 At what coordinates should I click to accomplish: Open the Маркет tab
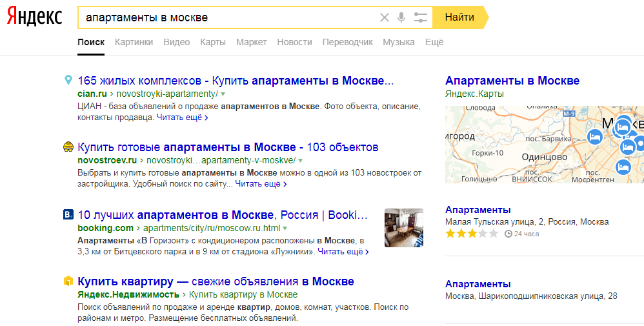[x=252, y=42]
